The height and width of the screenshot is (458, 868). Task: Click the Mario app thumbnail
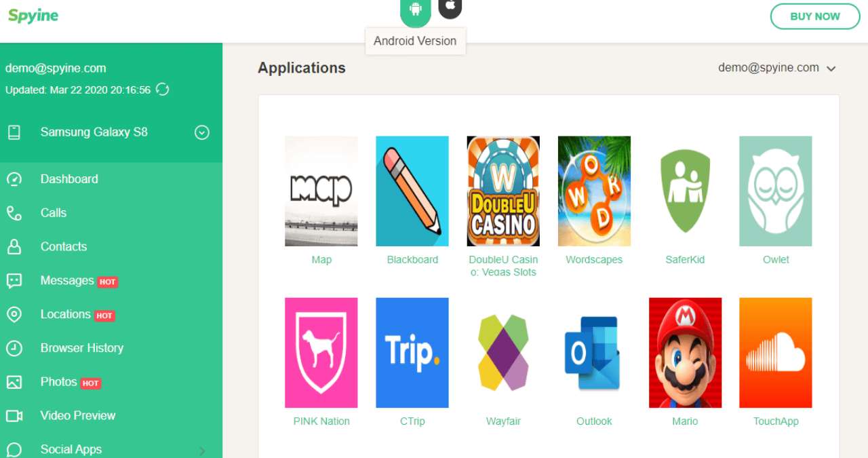pyautogui.click(x=685, y=353)
